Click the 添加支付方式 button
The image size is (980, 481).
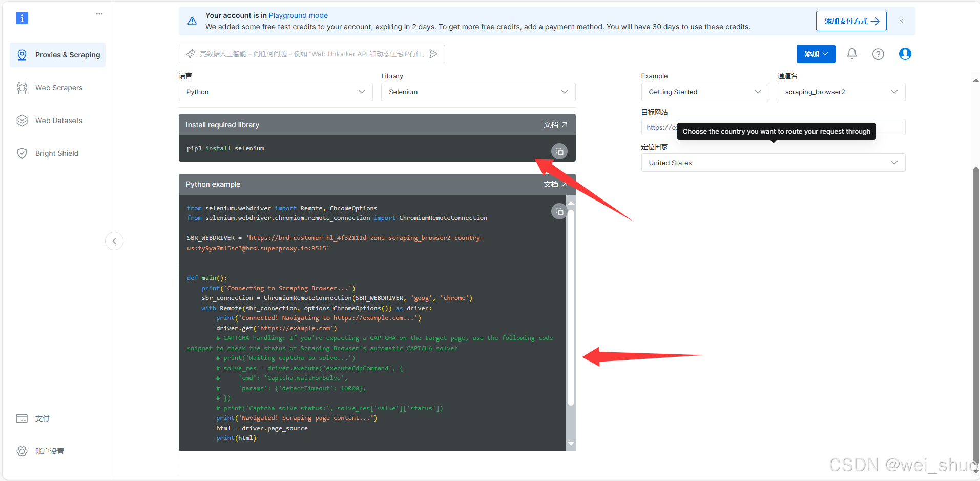tap(851, 21)
